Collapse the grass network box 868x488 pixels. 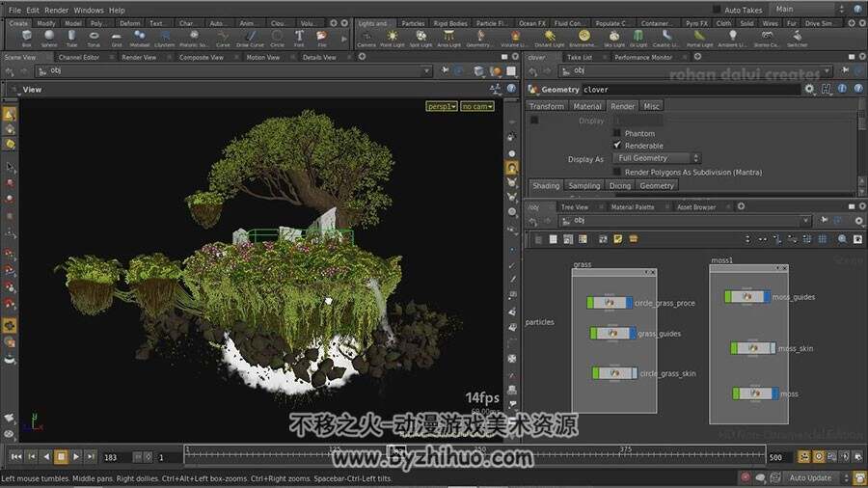coord(646,272)
